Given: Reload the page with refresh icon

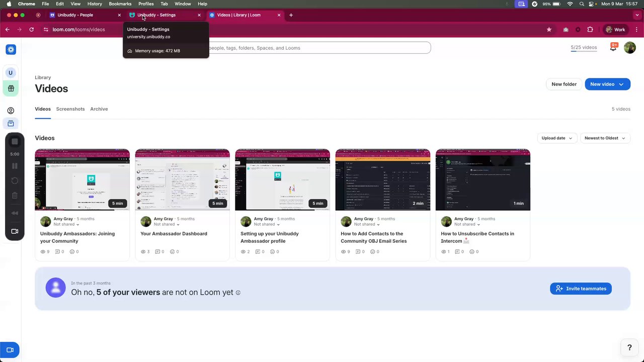Looking at the screenshot, I should point(31,30).
